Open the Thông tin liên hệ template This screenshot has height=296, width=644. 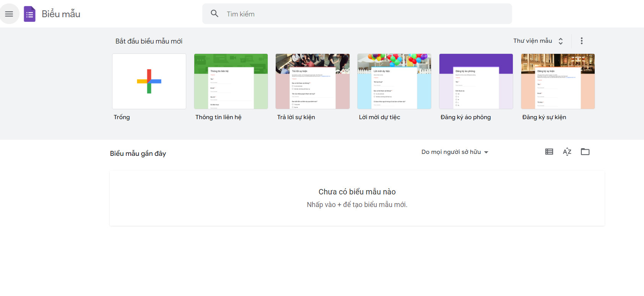click(231, 81)
